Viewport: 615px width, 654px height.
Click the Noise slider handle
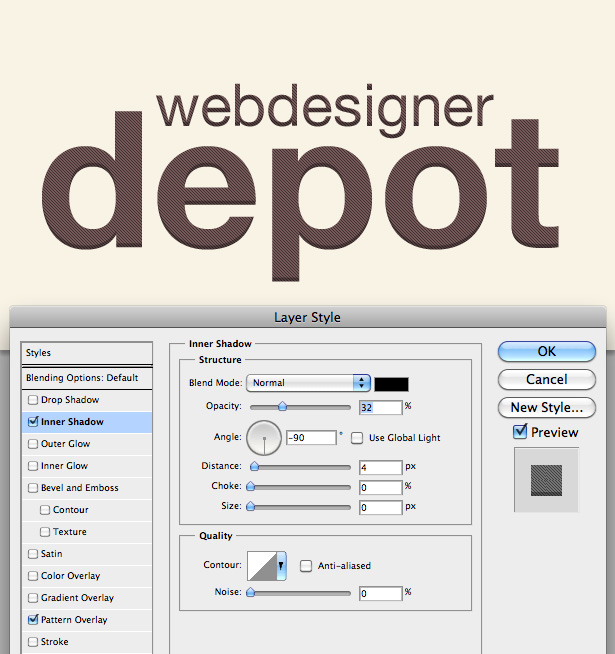(x=250, y=592)
